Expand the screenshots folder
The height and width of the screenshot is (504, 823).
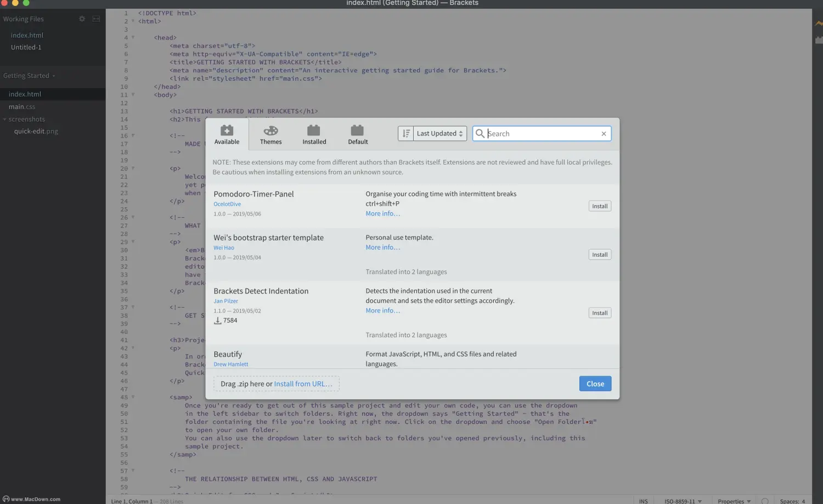point(5,120)
